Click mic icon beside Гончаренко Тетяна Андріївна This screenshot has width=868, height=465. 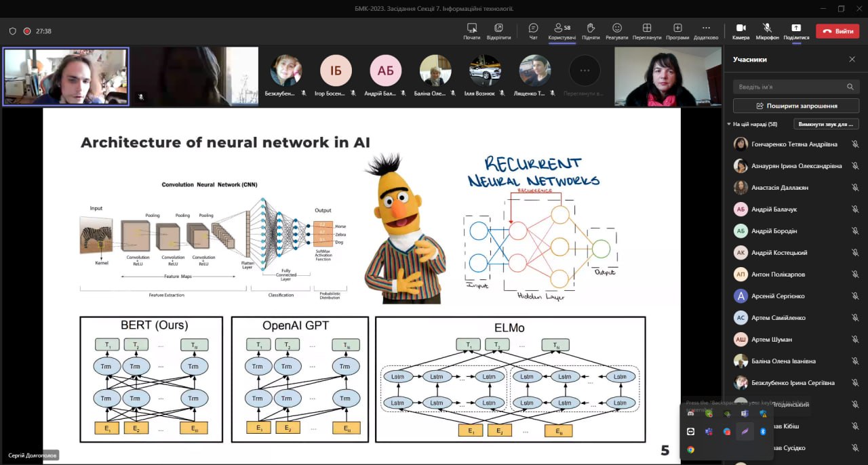pyautogui.click(x=855, y=144)
